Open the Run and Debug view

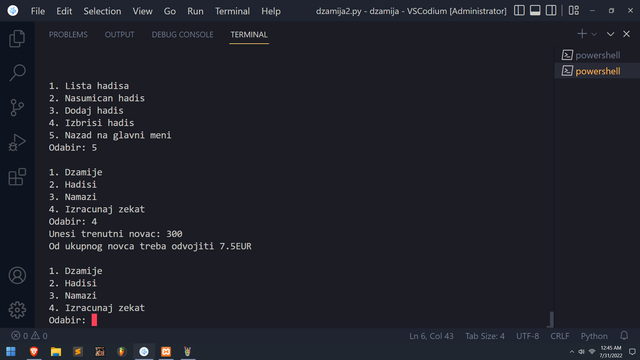17,142
